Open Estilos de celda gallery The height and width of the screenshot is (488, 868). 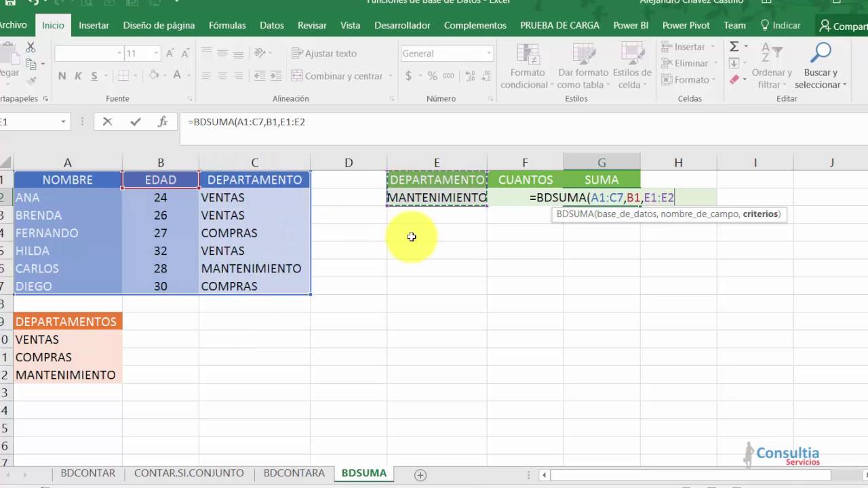[x=632, y=66]
